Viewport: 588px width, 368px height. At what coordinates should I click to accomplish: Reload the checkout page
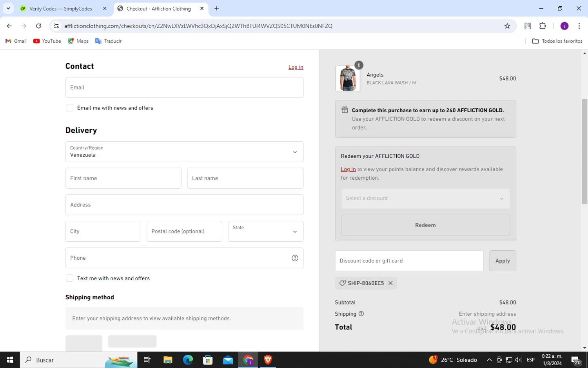tap(38, 26)
